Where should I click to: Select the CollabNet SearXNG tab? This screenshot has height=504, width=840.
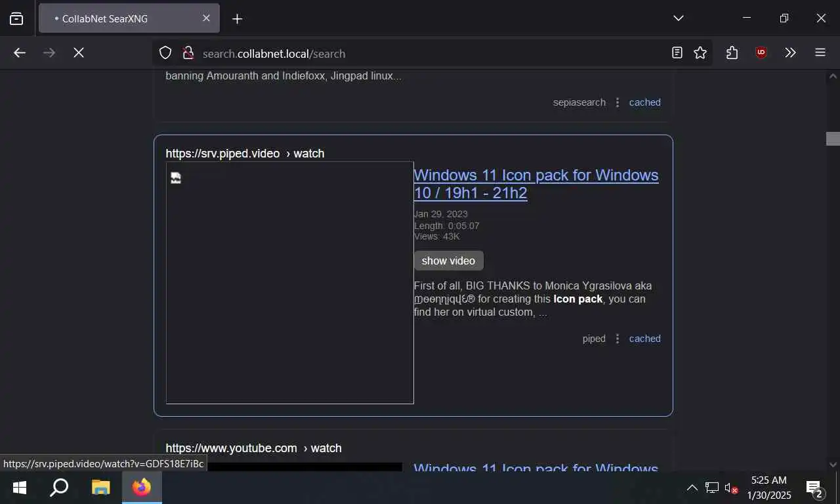[129, 18]
